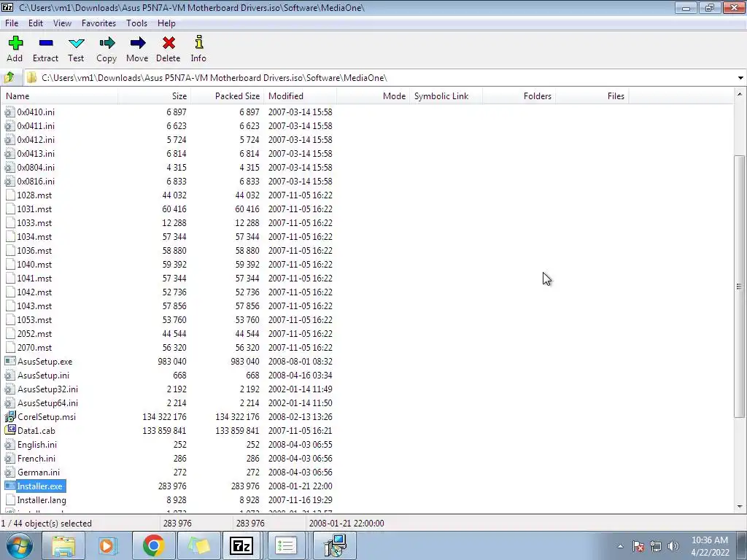Open the Favorites menu

[98, 23]
